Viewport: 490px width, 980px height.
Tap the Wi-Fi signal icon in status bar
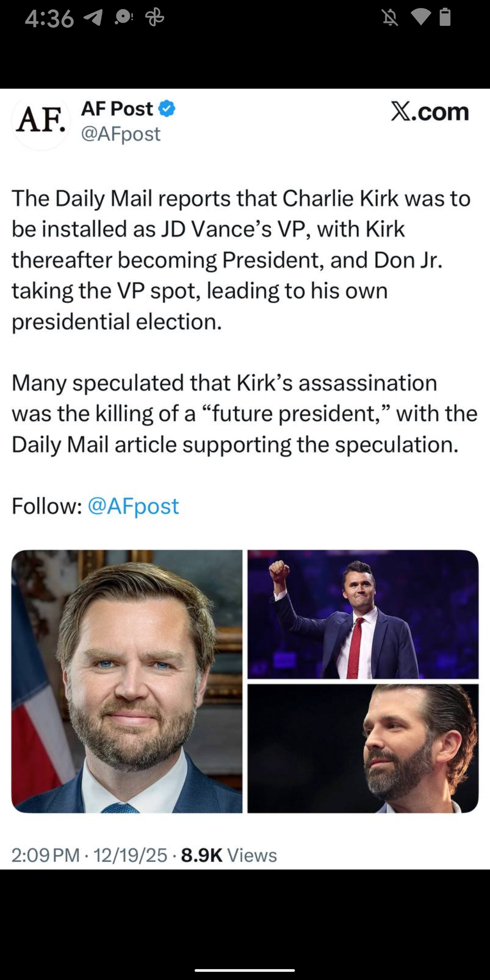pyautogui.click(x=421, y=17)
